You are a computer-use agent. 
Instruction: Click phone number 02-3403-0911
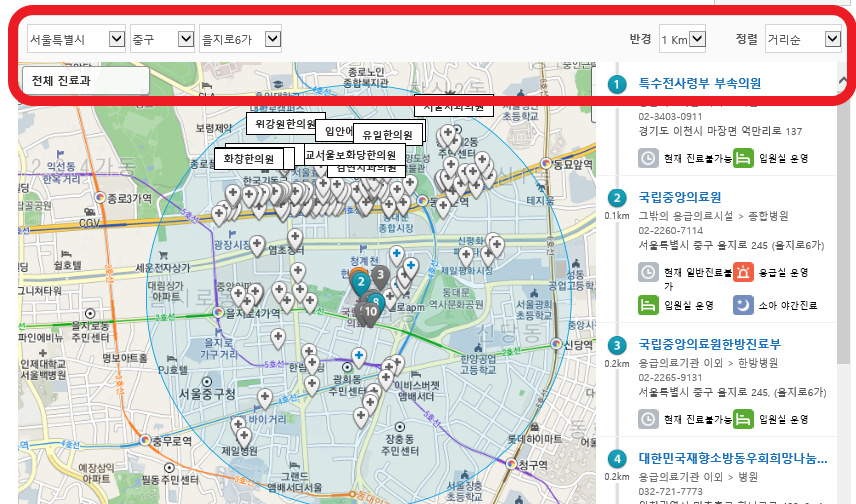pyautogui.click(x=670, y=116)
